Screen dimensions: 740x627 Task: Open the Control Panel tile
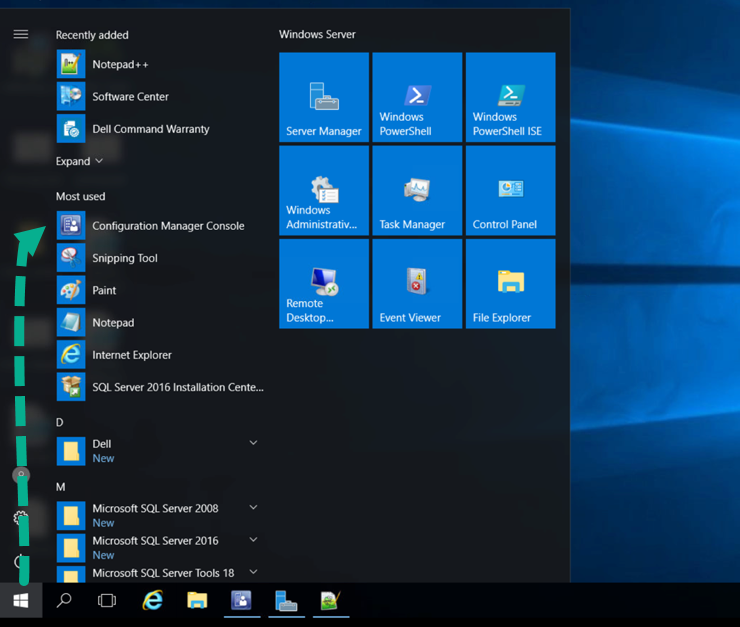[x=511, y=191]
